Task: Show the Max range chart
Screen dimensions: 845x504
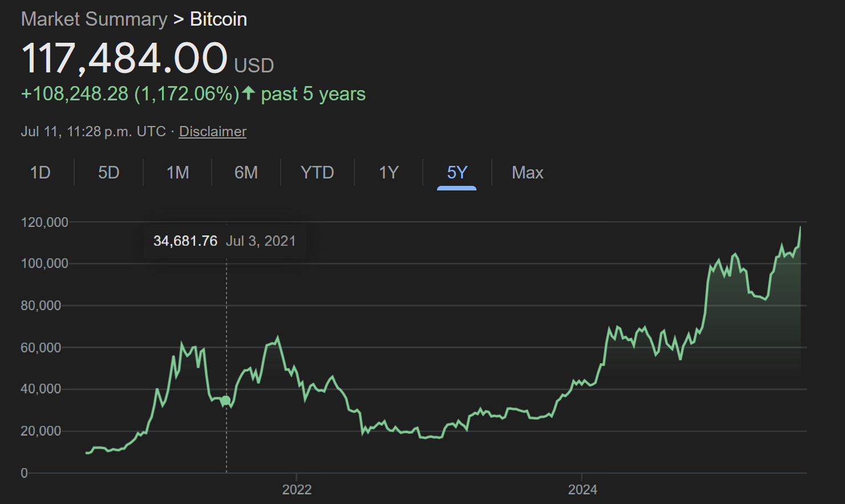Action: (x=528, y=172)
